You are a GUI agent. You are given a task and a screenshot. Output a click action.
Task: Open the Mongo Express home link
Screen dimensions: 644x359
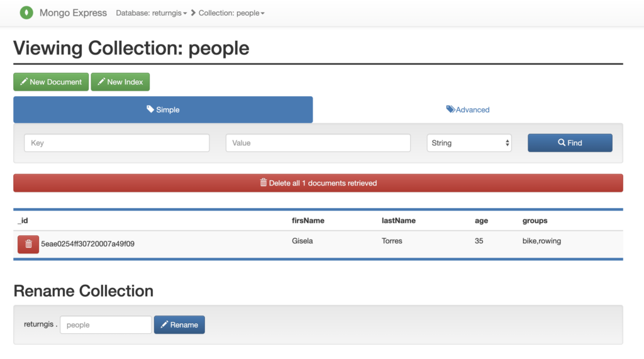pos(73,13)
